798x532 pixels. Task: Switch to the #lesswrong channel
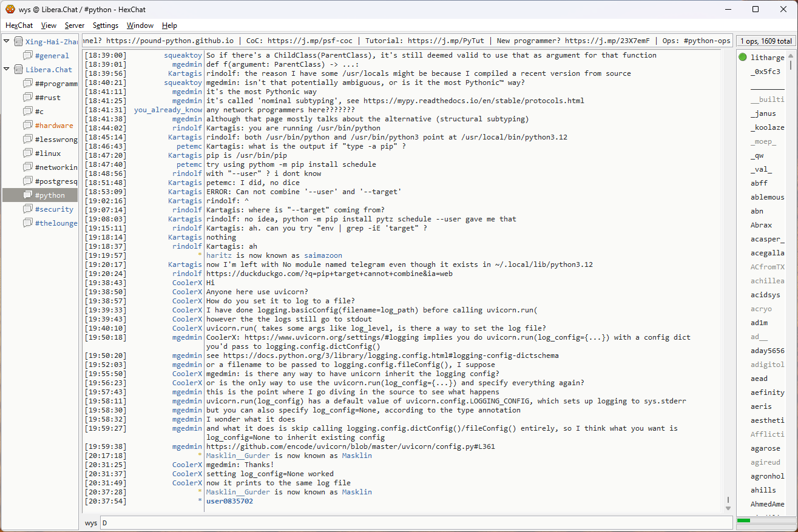click(56, 140)
